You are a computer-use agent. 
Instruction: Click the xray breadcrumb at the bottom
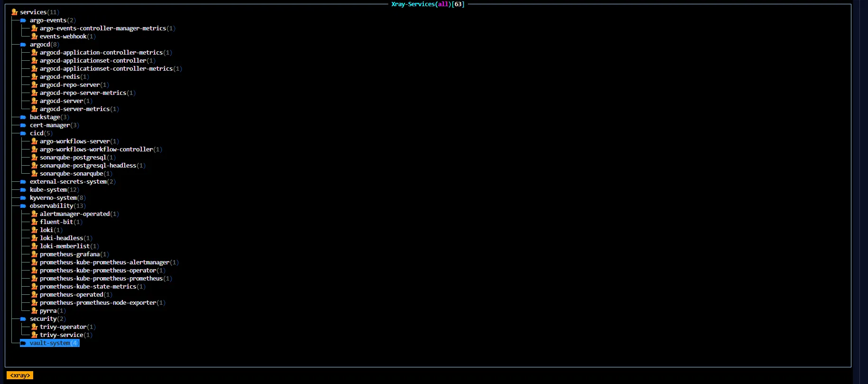click(20, 375)
